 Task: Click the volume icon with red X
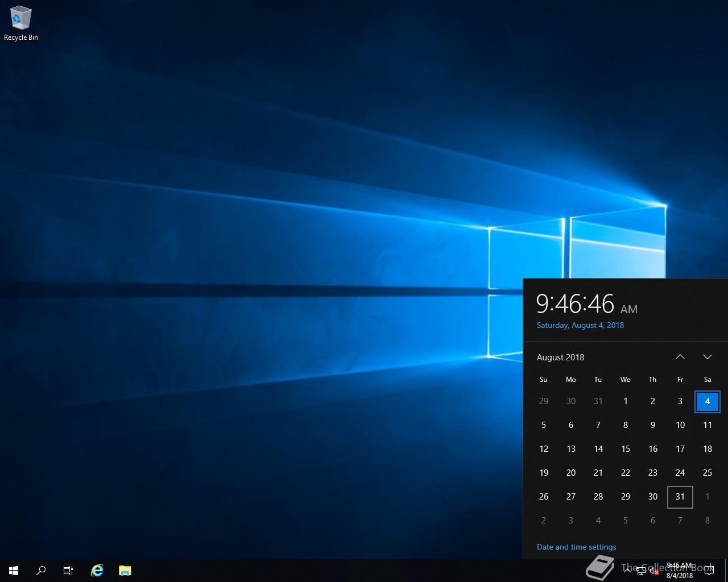tap(655, 571)
